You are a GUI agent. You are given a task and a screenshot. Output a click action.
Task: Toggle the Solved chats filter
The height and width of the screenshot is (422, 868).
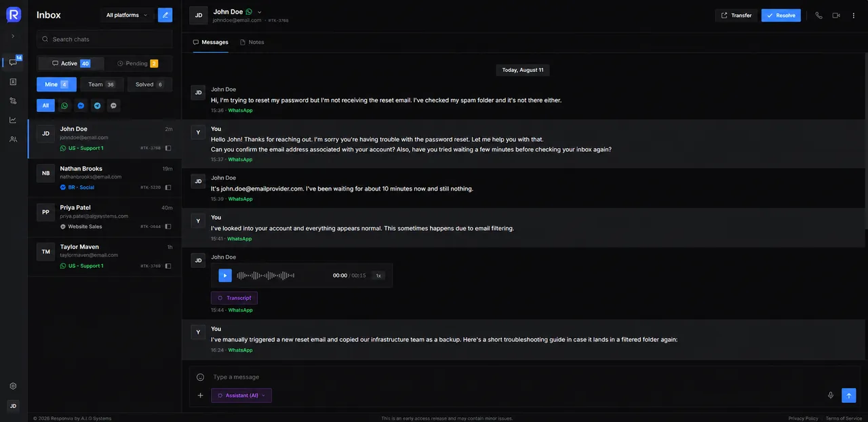tap(149, 85)
